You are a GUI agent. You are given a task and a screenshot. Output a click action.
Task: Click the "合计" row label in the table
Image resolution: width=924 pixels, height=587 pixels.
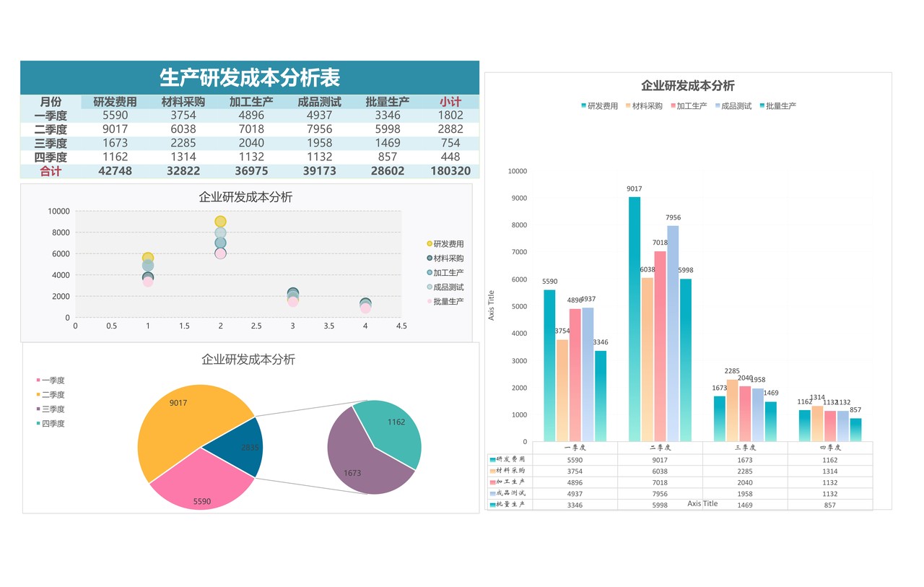[51, 171]
